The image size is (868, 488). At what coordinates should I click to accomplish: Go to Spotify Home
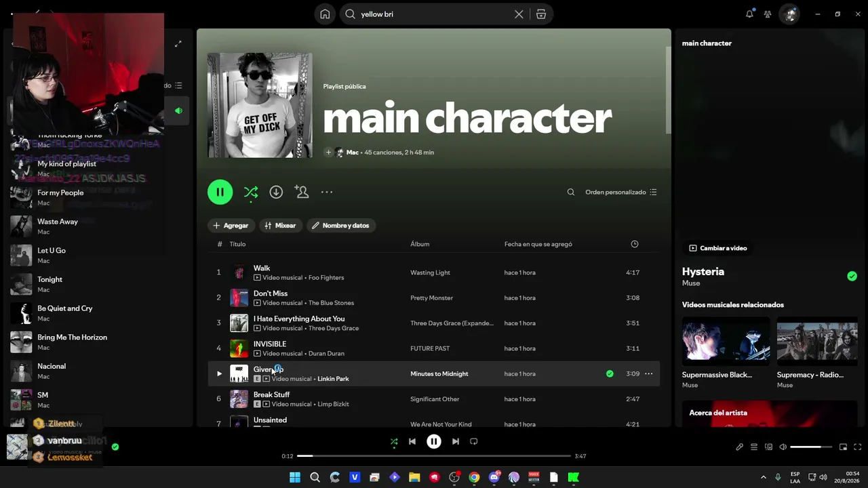[325, 14]
